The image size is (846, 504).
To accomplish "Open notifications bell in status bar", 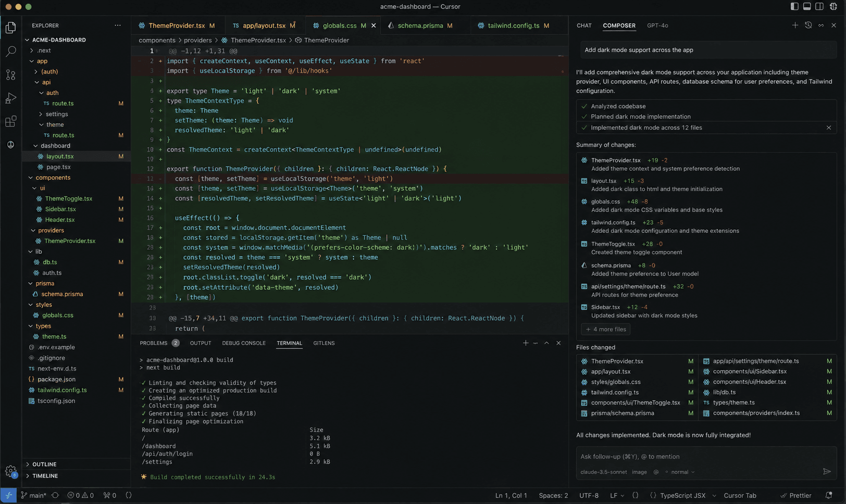I will [x=829, y=495].
